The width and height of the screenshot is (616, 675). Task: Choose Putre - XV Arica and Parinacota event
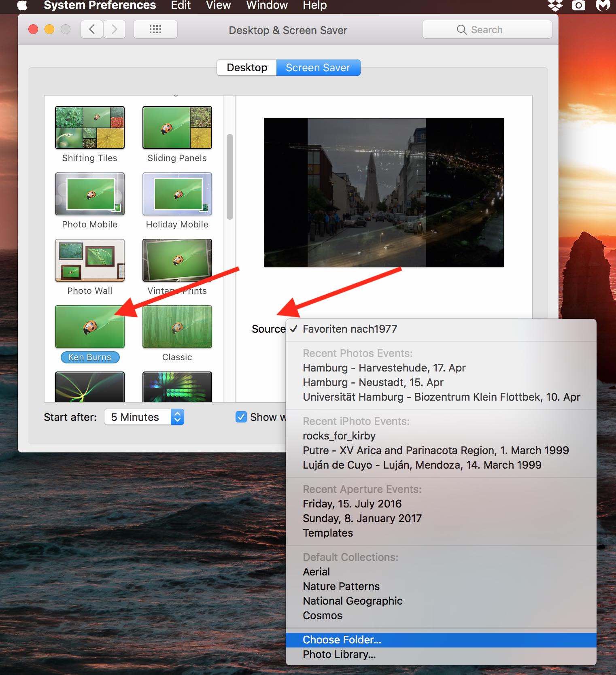coord(441,450)
